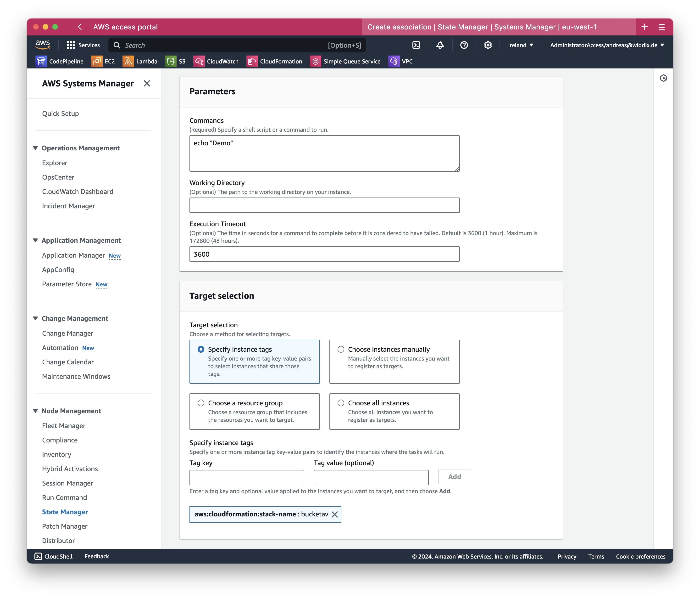Viewport: 700px width, 599px height.
Task: Open Incident Manager in sidebar
Action: pos(69,206)
